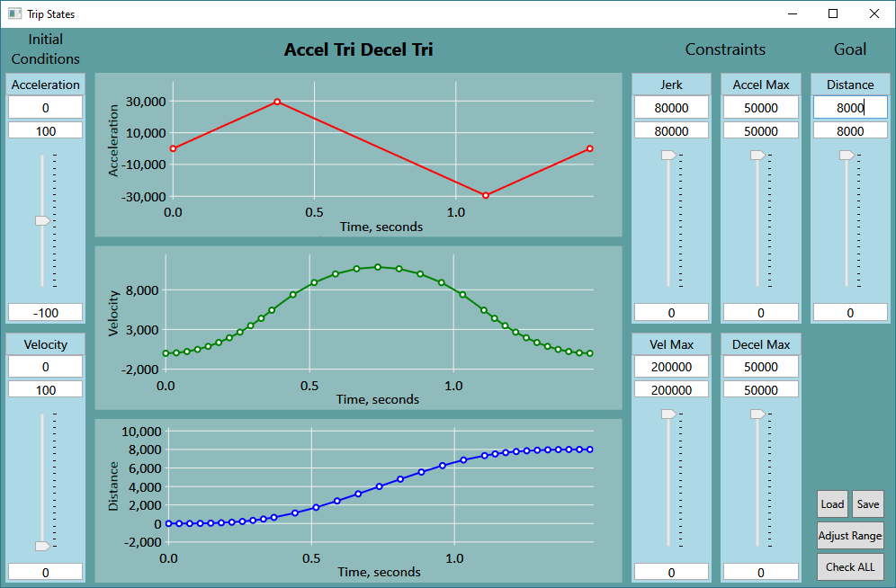Click the Decel Max slider thumb
The width and height of the screenshot is (896, 588).
(757, 414)
